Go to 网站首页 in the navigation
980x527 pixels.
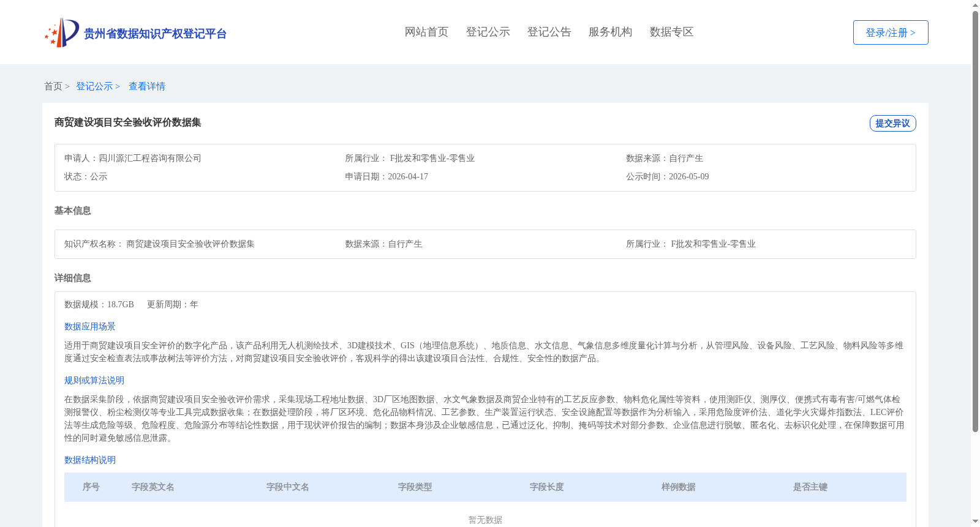[426, 32]
